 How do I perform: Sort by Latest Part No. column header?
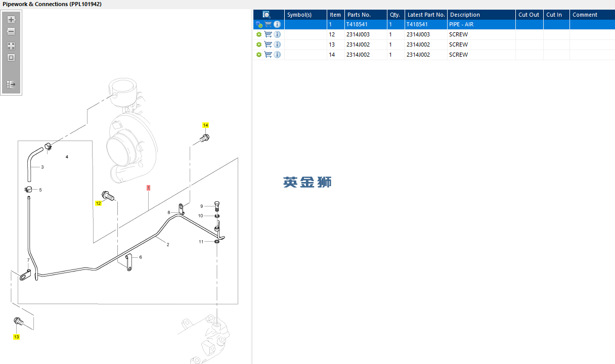[426, 15]
